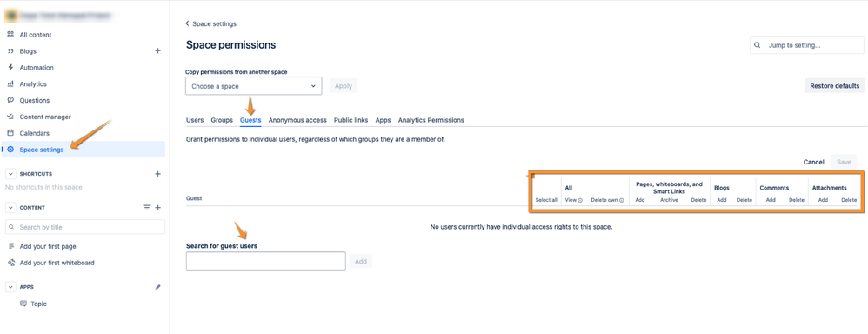Cancel the permission changes
The image size is (868, 334).
814,162
